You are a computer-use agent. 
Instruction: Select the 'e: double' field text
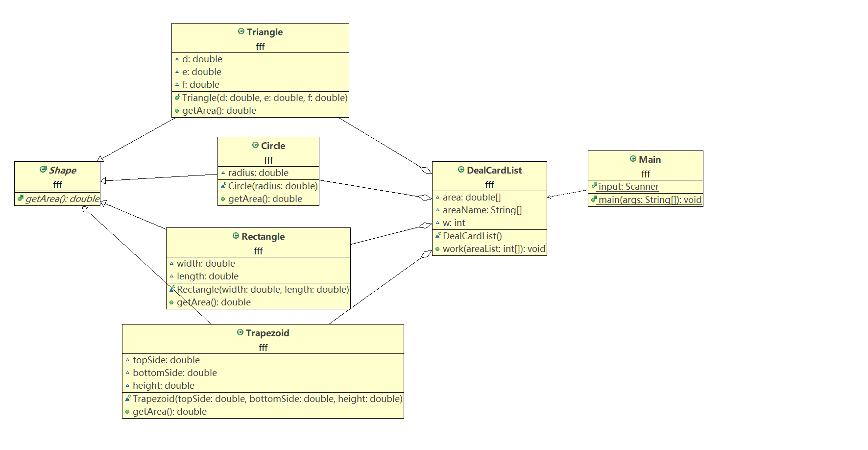click(x=202, y=72)
